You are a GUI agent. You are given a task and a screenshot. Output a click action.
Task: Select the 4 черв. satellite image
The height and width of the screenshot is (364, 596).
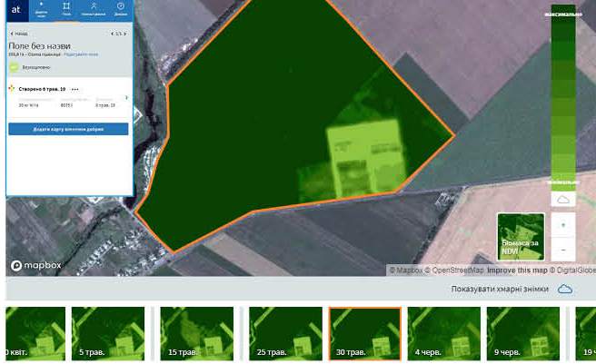coord(443,334)
